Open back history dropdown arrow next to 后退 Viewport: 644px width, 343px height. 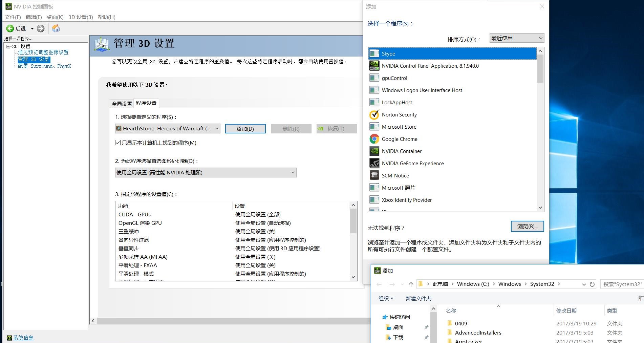[33, 28]
